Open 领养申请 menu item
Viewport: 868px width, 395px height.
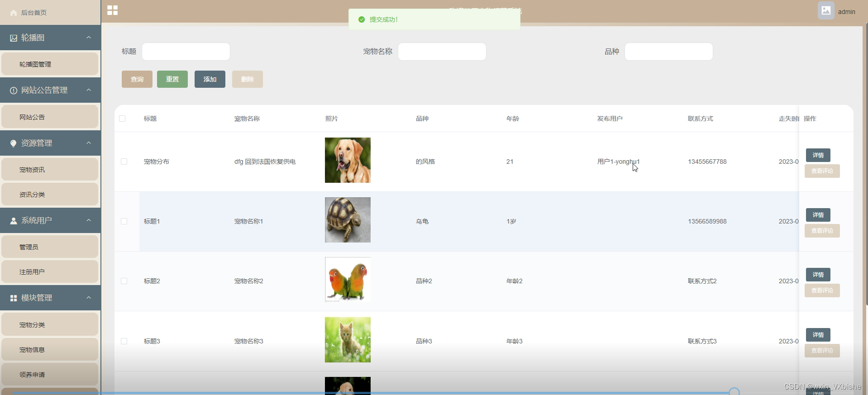(50, 375)
